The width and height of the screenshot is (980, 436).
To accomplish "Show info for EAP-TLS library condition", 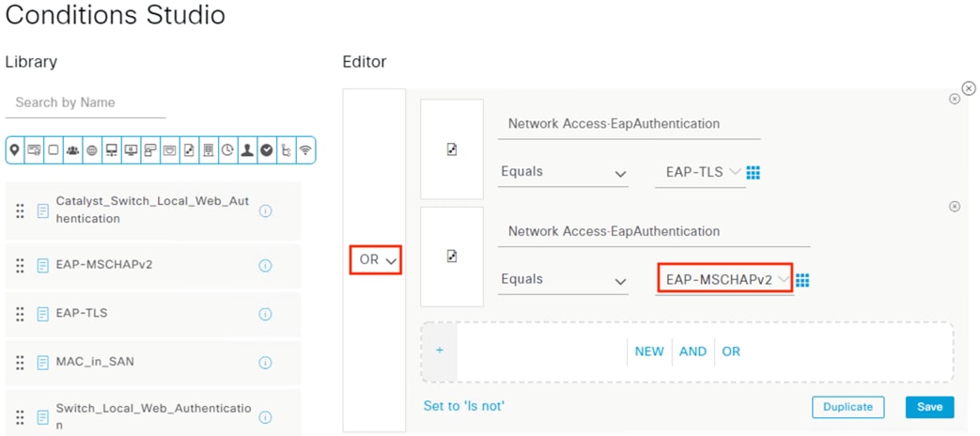I will point(265,314).
